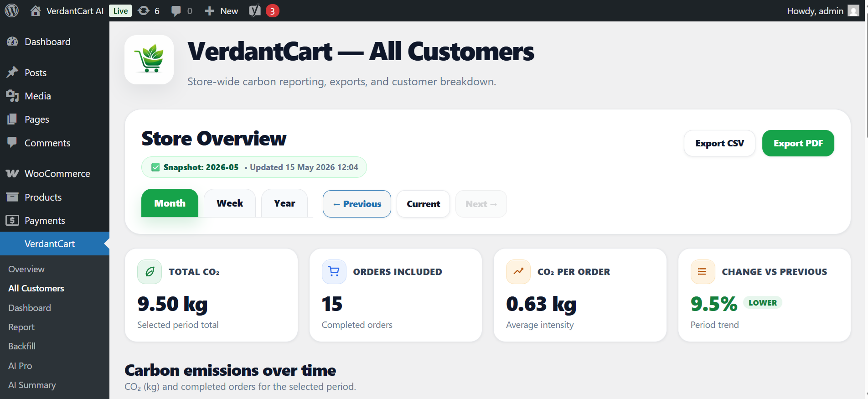868x399 pixels.
Task: Click the VerdantCart cart logo icon
Action: click(x=149, y=59)
